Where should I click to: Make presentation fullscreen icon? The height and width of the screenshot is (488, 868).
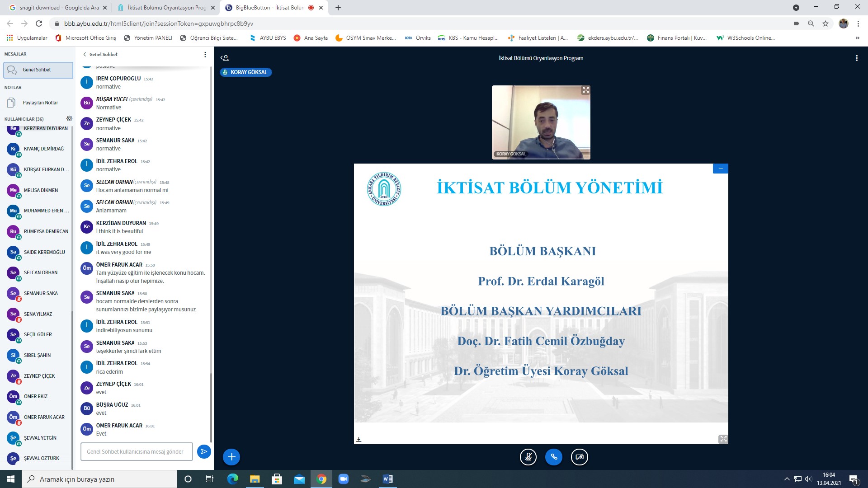(723, 439)
